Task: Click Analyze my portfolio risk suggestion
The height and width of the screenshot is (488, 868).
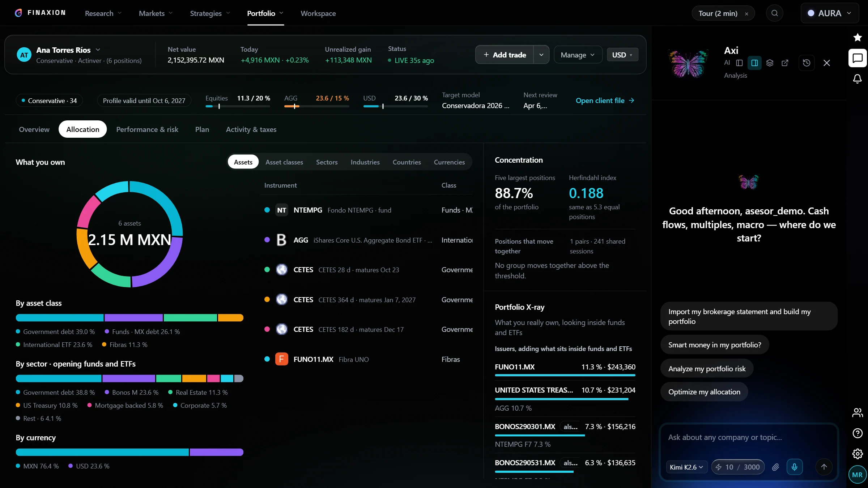Action: (707, 369)
